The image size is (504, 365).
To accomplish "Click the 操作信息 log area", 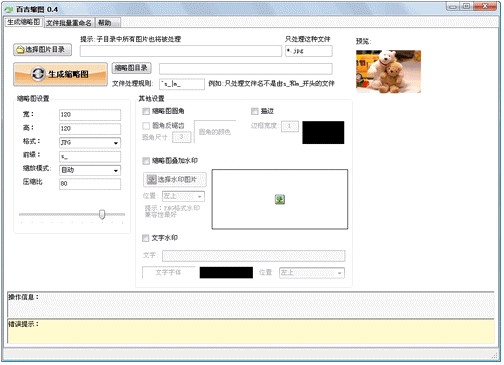I will [251, 305].
